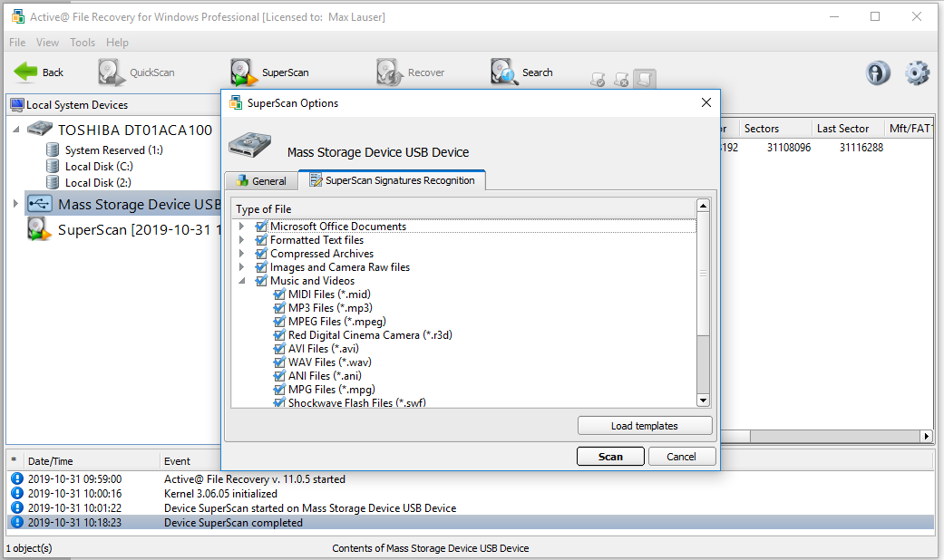Click the QuickScan toolbar icon

[x=110, y=72]
